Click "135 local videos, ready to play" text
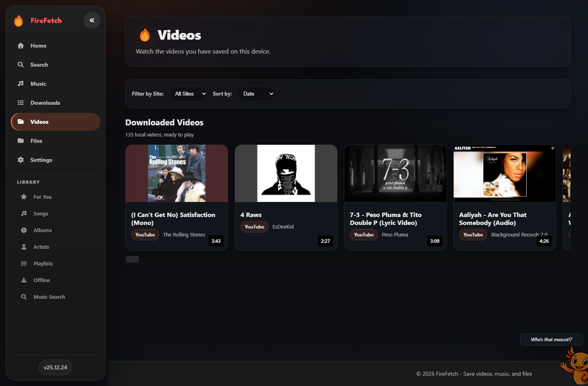588x386 pixels. pos(160,135)
